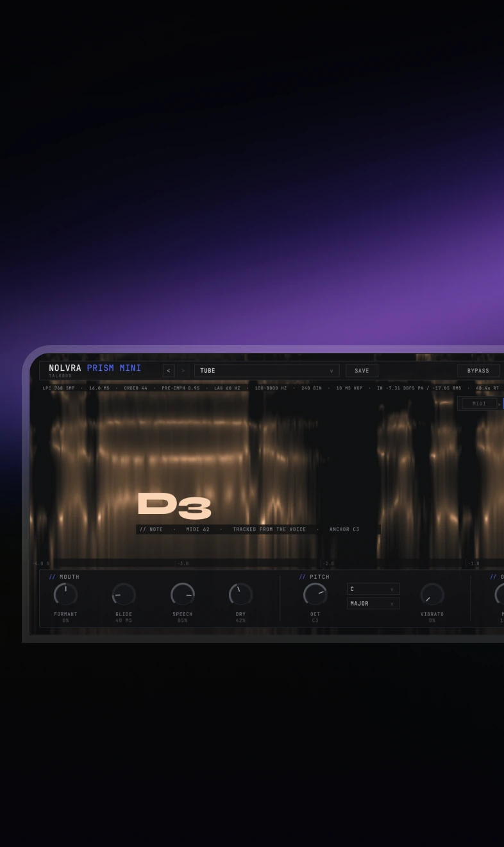This screenshot has height=847, width=504.
Task: Click the SPEECH '85%' value
Action: click(x=183, y=620)
